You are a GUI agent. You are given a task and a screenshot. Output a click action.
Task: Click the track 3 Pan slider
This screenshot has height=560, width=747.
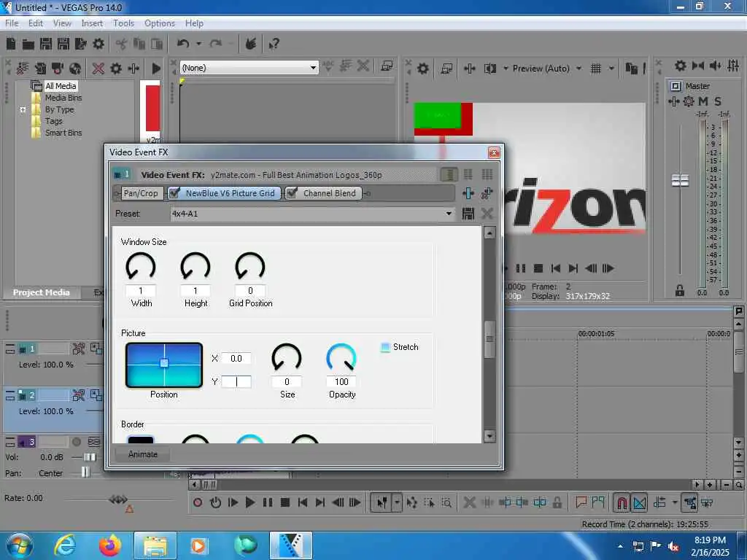pyautogui.click(x=85, y=472)
